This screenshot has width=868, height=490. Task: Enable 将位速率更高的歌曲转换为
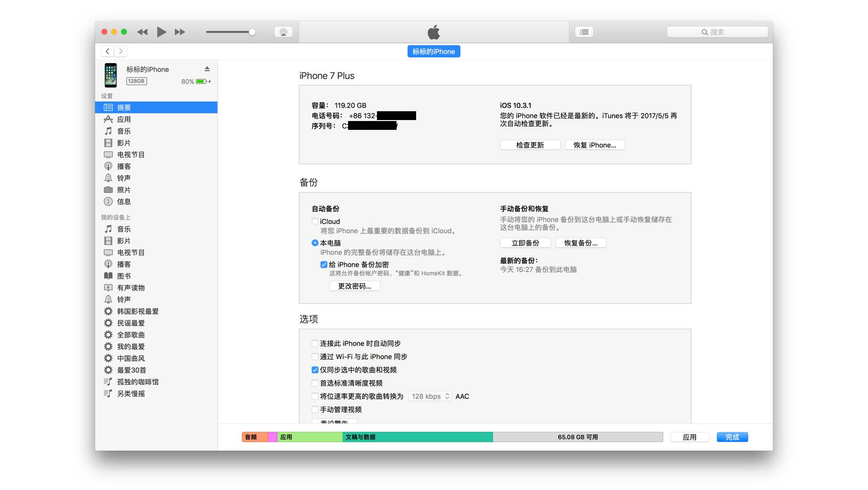coord(315,396)
